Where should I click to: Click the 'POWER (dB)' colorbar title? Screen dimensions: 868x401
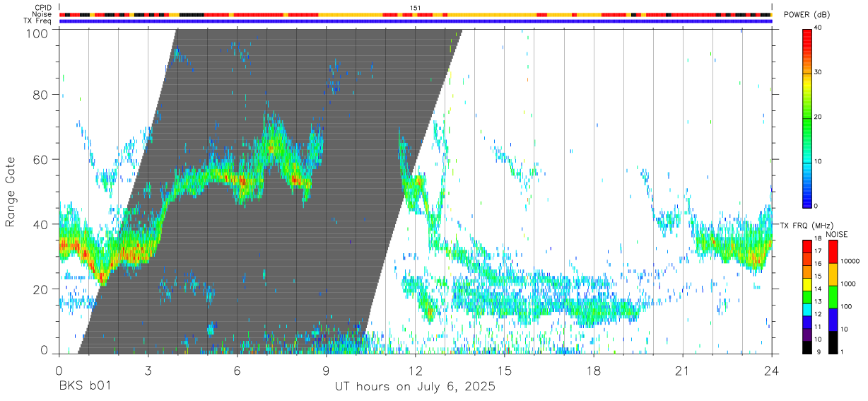pyautogui.click(x=807, y=15)
